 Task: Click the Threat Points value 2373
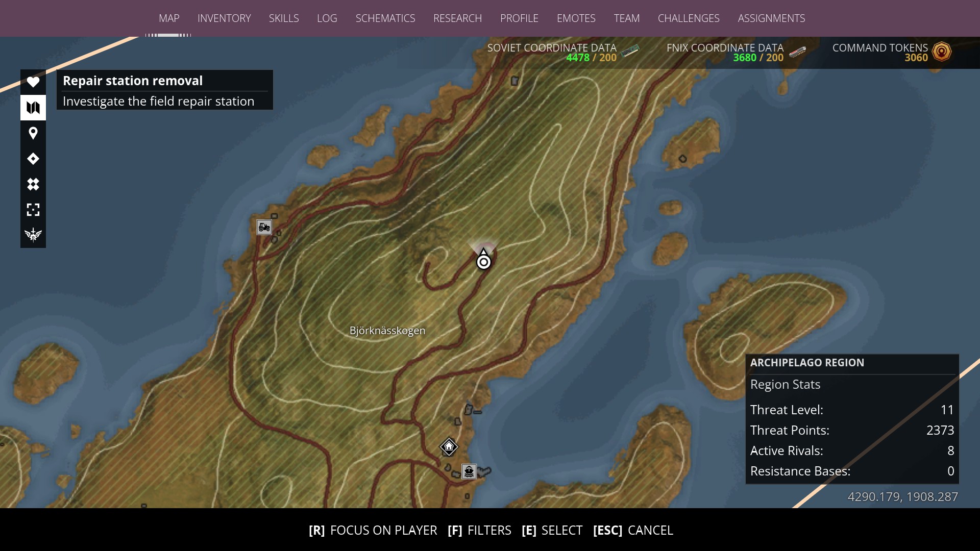(x=940, y=430)
